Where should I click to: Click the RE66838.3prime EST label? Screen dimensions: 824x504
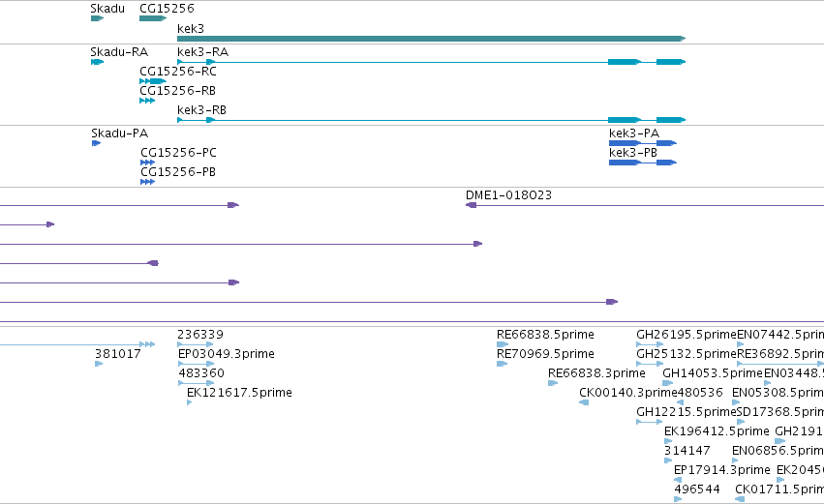pyautogui.click(x=597, y=373)
